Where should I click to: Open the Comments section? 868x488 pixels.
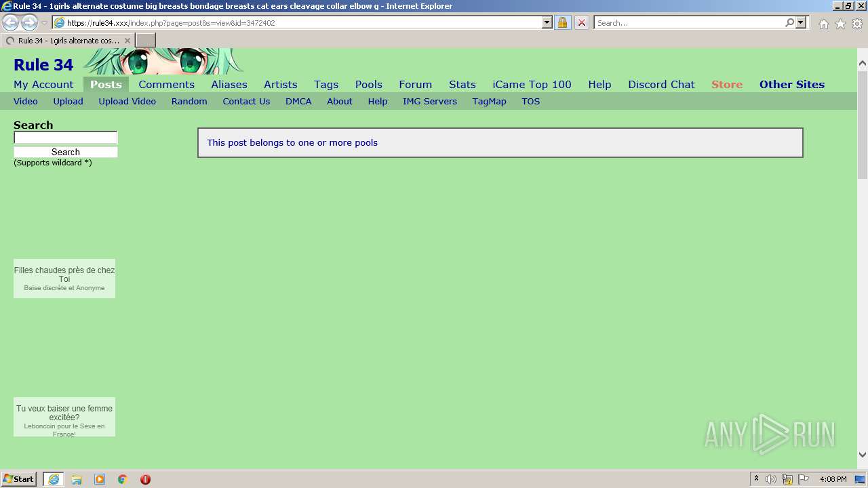tap(166, 85)
